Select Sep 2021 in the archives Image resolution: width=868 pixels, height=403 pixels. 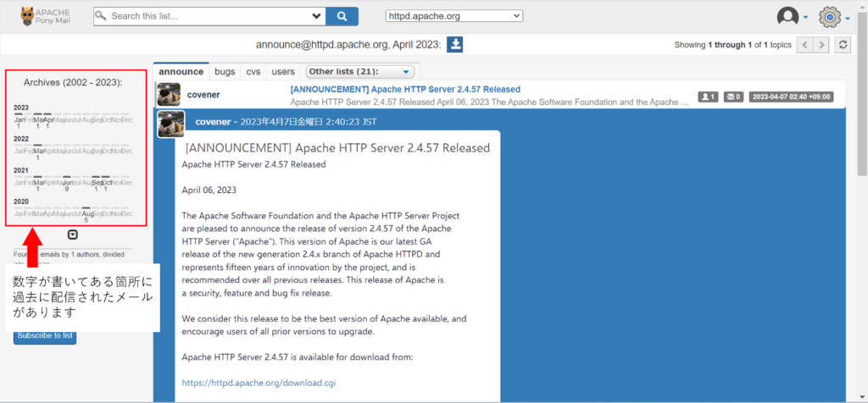(97, 185)
